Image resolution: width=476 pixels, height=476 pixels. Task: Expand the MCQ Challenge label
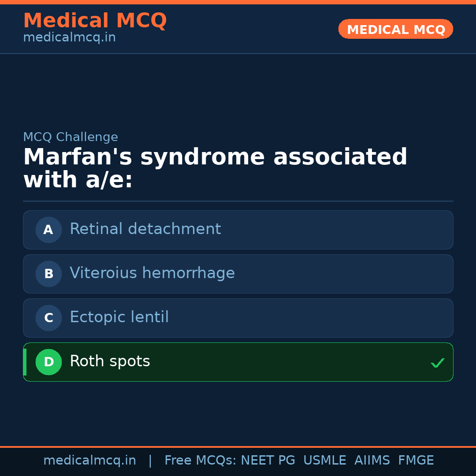[x=71, y=137]
